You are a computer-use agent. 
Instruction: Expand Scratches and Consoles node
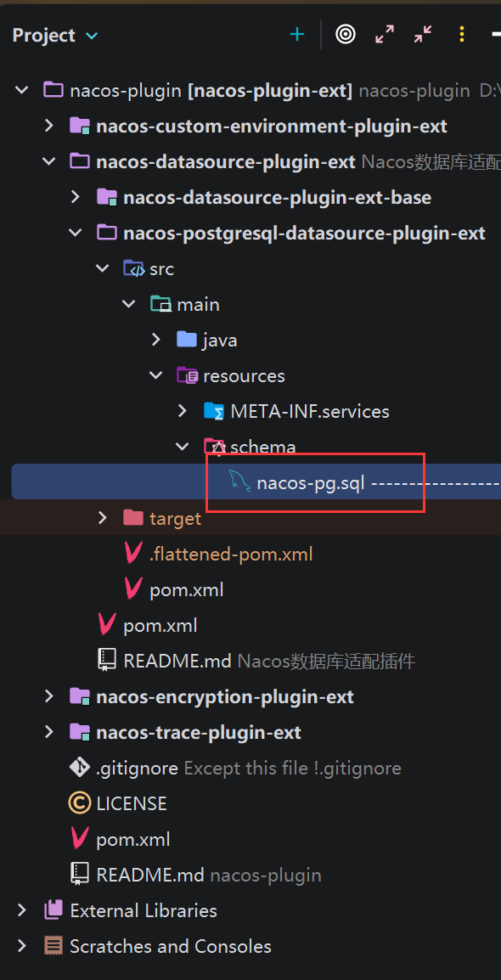22,945
